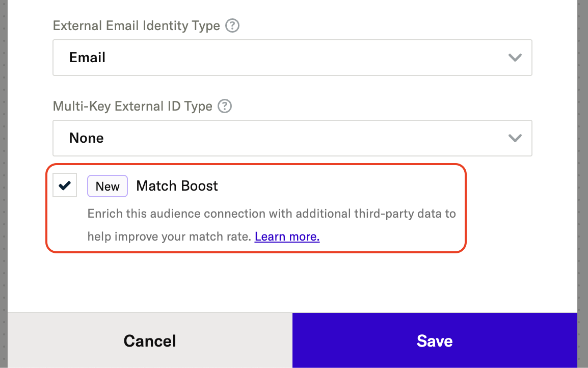Open the External Email Identity Type dropdown
Screen dimensions: 588x368
(292, 58)
